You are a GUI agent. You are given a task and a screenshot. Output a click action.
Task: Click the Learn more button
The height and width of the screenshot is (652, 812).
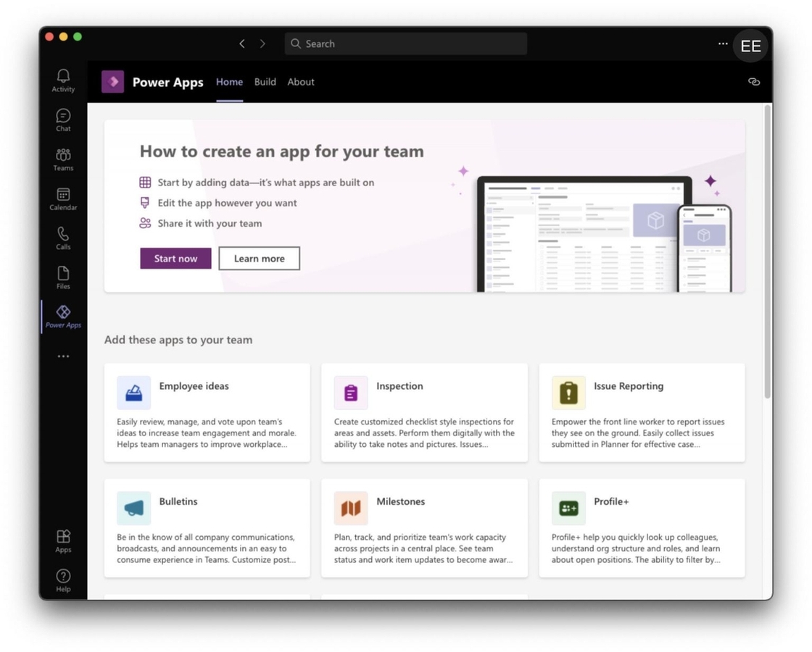(259, 258)
